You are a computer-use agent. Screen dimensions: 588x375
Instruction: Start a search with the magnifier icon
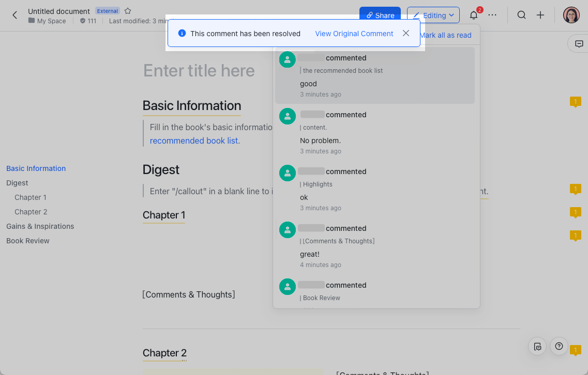click(522, 15)
